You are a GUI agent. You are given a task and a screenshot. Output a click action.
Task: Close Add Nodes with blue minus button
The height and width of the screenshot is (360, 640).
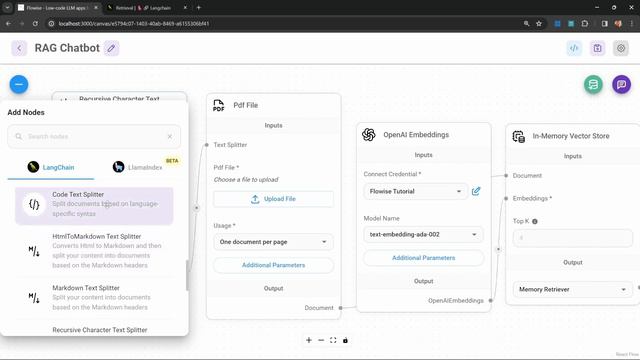pos(19,84)
